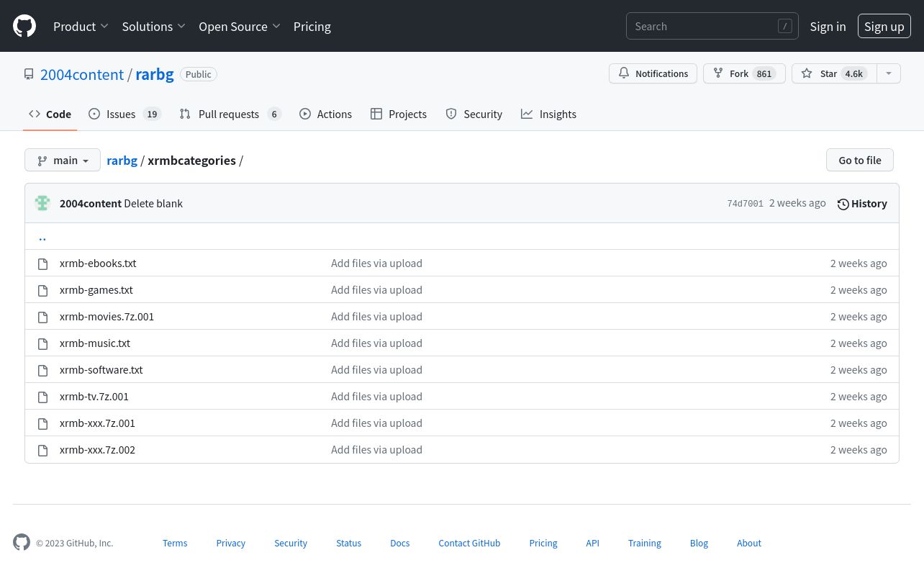Switch to the Issues tab
This screenshot has height=586, width=924.
(125, 114)
